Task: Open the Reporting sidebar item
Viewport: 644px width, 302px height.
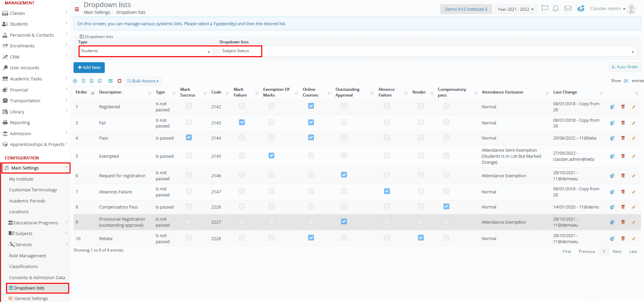Action: tap(20, 123)
